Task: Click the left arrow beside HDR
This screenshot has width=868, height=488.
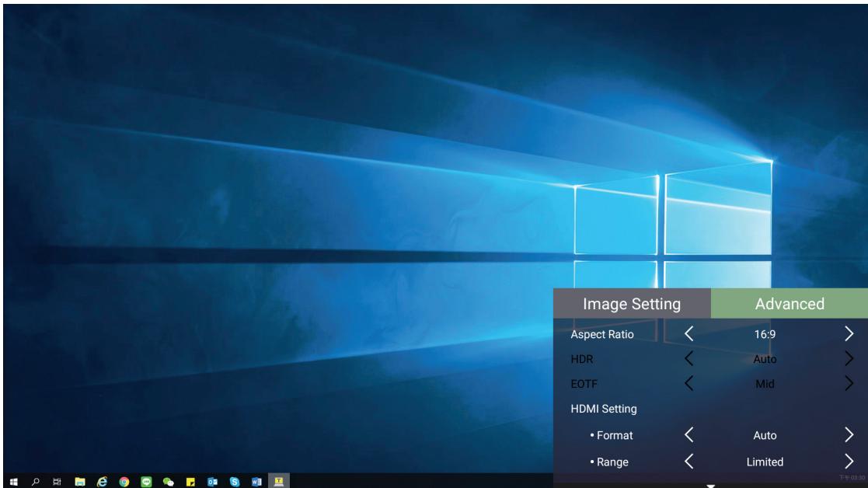Action: coord(688,358)
